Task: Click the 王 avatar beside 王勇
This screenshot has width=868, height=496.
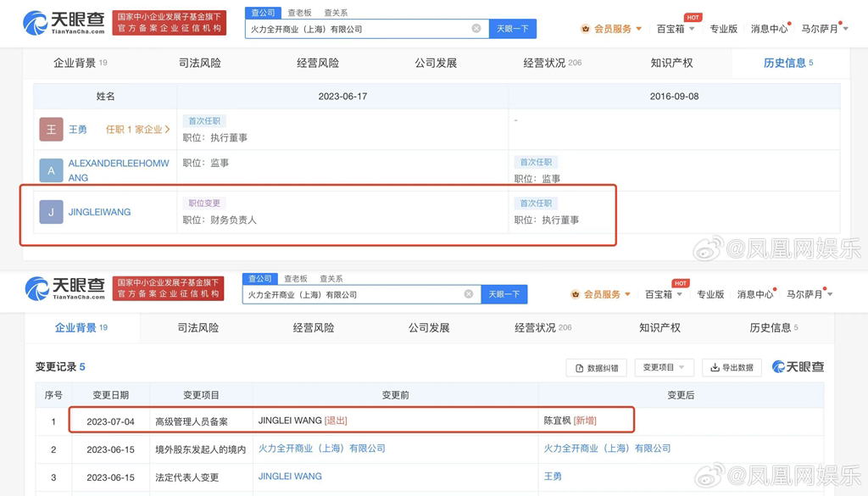Action: [51, 129]
